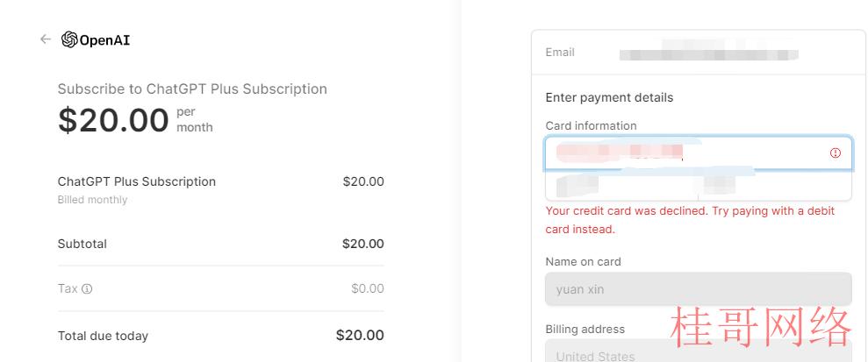Viewport: 868px width, 362px height.
Task: Click the Name on card label
Action: [583, 262]
